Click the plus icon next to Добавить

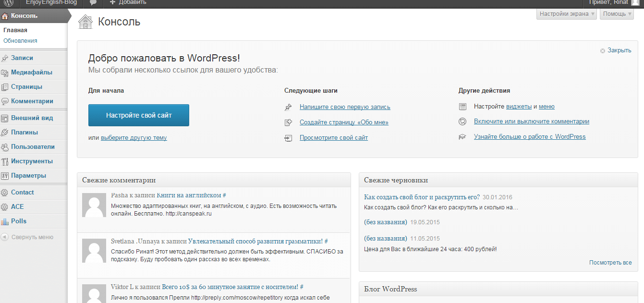112,2
